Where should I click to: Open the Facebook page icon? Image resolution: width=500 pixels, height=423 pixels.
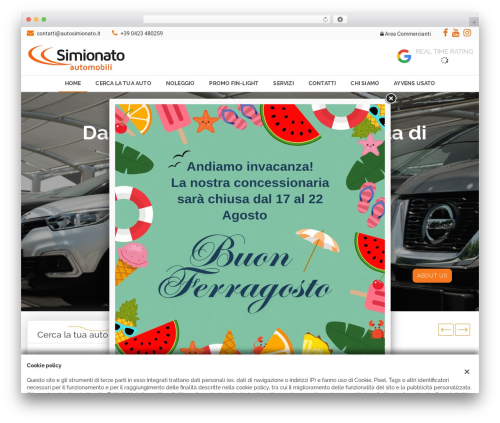tap(445, 32)
